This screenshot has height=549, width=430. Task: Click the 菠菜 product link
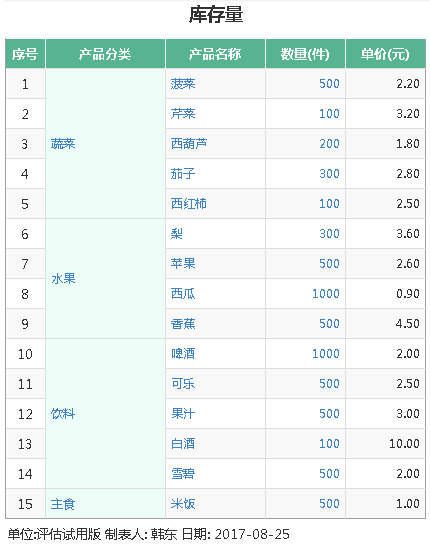click(183, 84)
